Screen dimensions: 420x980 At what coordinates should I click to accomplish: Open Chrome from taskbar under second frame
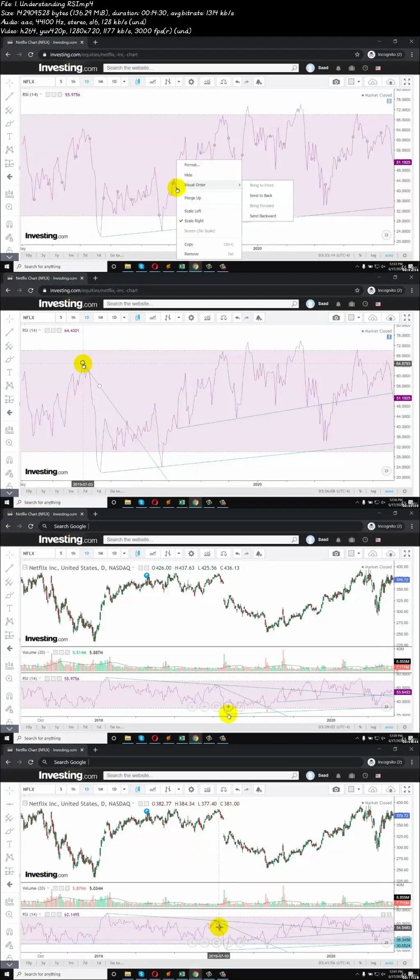tap(196, 503)
